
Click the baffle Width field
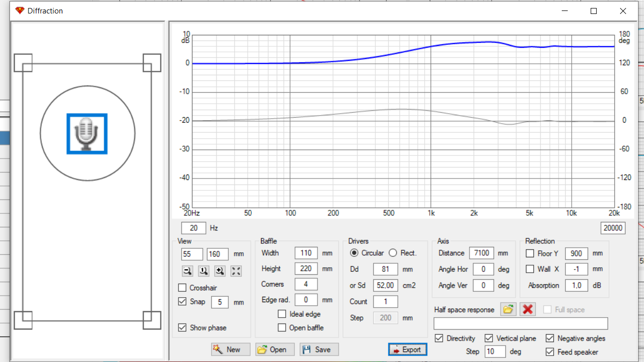click(306, 253)
